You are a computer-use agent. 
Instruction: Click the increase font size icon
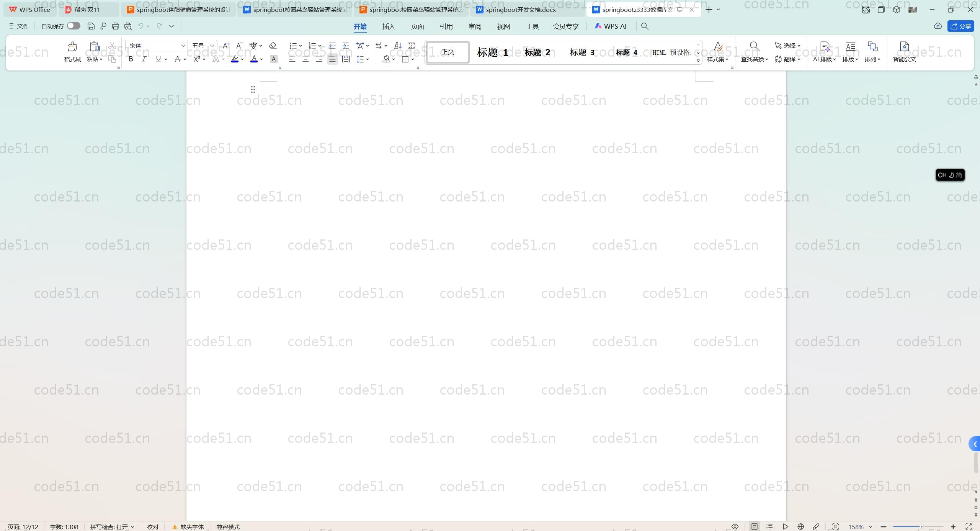[x=226, y=46]
